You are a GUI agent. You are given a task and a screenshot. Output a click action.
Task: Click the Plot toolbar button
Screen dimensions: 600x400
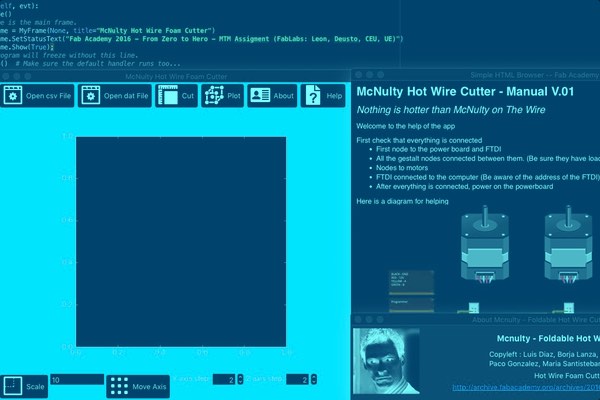(x=222, y=96)
